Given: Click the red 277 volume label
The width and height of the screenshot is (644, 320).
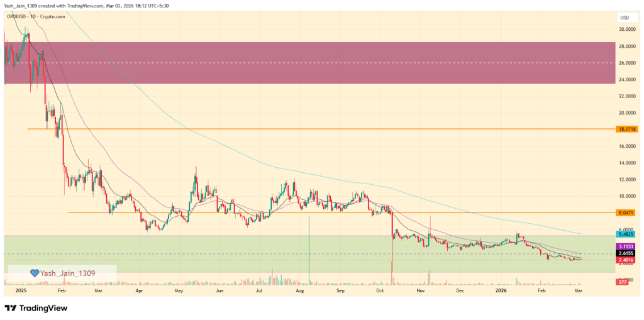Looking at the screenshot, I should [620, 284].
